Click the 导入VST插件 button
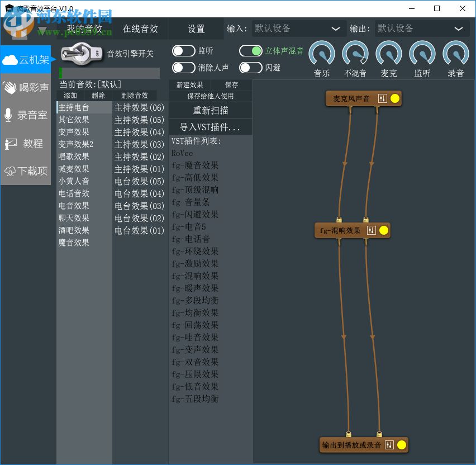This screenshot has height=465, width=476. pos(210,127)
